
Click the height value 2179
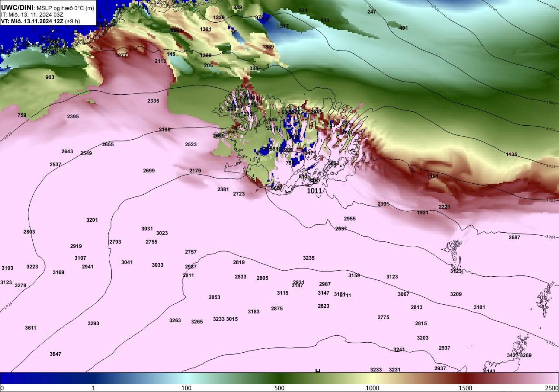coord(195,171)
